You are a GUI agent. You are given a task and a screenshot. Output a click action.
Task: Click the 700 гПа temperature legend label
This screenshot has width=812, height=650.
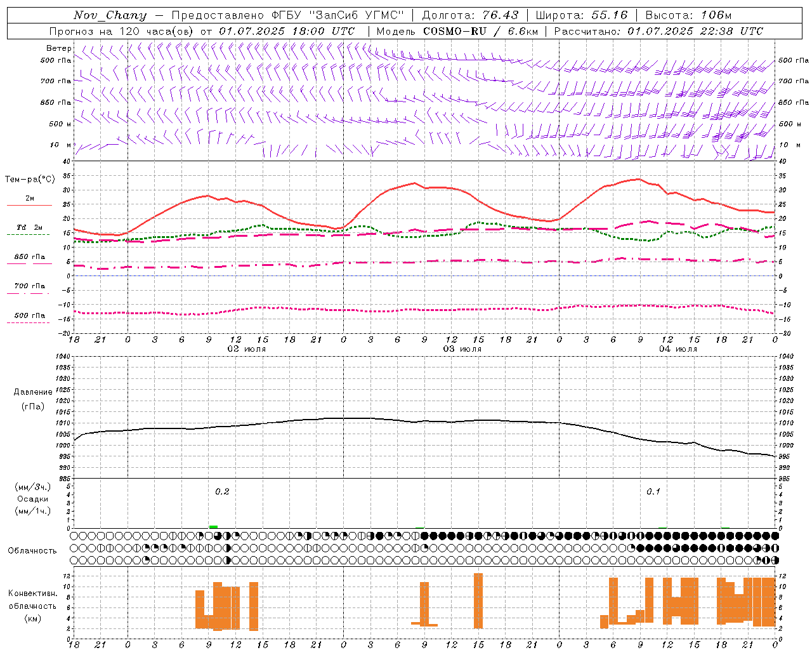click(30, 286)
